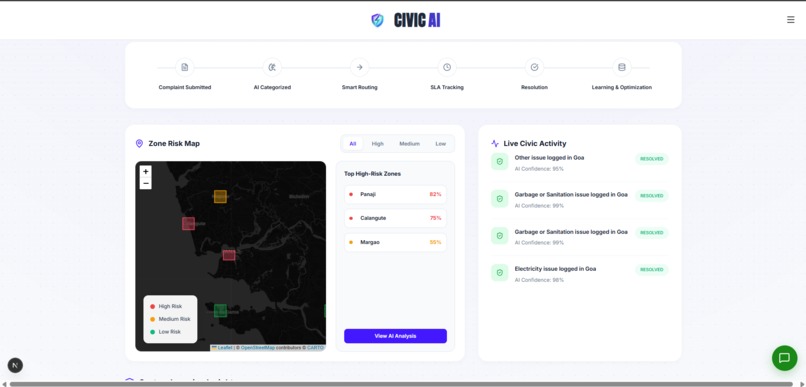Image resolution: width=806 pixels, height=387 pixels.
Task: Click the 'Live Civic Activity' heading
Action: click(x=535, y=143)
